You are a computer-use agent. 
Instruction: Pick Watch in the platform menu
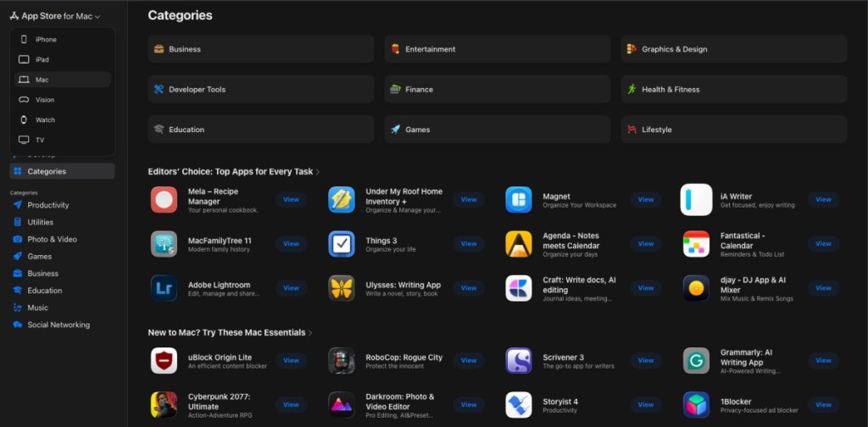click(63, 119)
